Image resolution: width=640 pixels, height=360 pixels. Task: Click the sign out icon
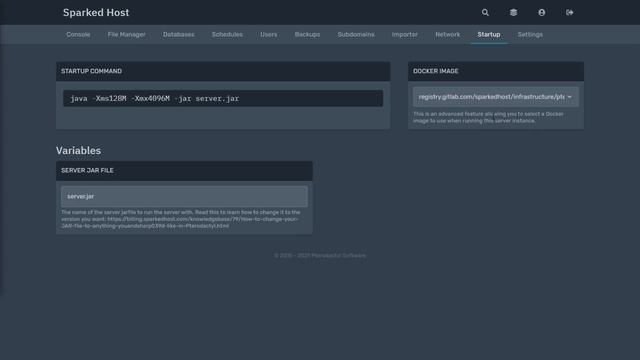coord(569,13)
